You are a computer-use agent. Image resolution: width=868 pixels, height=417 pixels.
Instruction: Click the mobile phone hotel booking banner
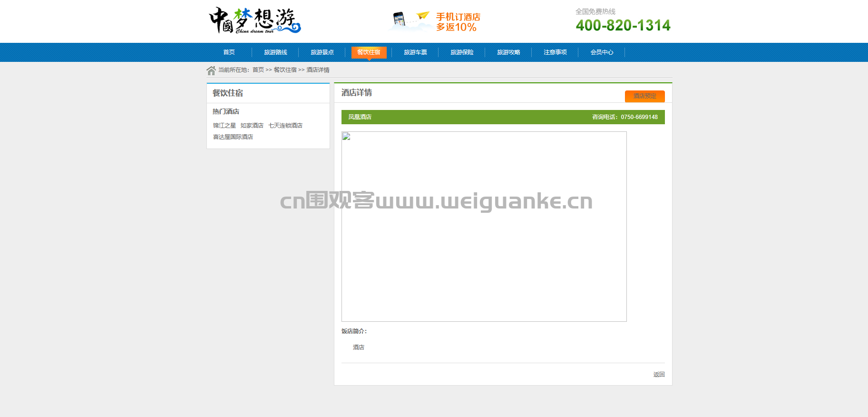tap(434, 21)
